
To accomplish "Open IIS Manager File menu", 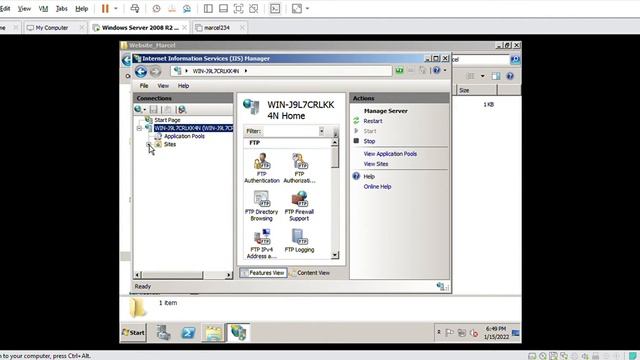I will pos(144,86).
